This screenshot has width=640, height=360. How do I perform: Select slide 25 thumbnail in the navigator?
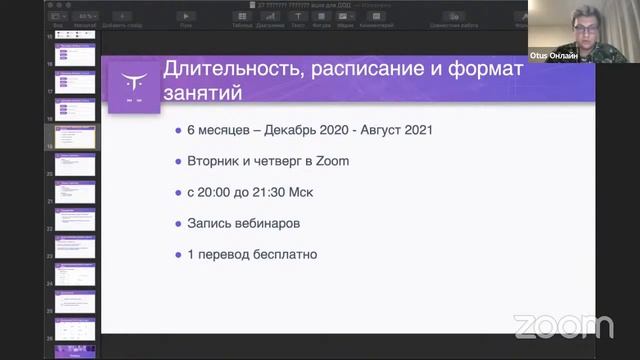[75, 302]
